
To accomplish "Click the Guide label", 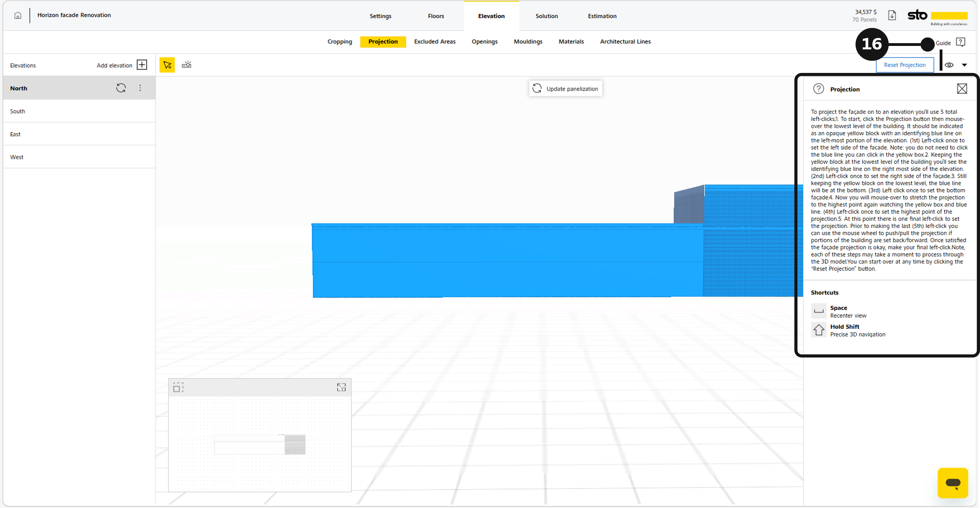I will 943,43.
